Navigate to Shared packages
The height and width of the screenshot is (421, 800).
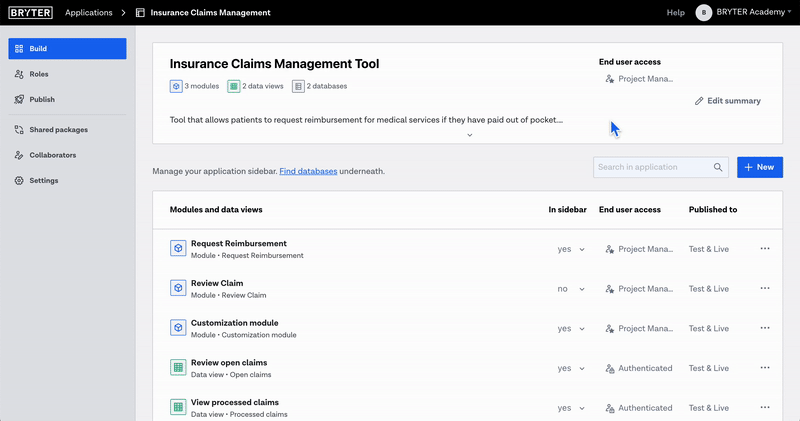[58, 130]
